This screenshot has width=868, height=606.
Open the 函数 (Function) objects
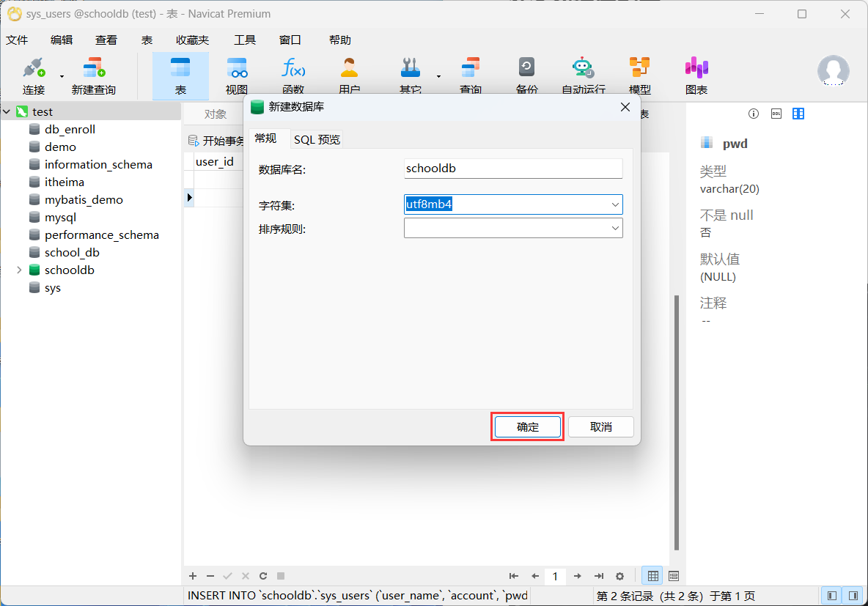pos(293,76)
